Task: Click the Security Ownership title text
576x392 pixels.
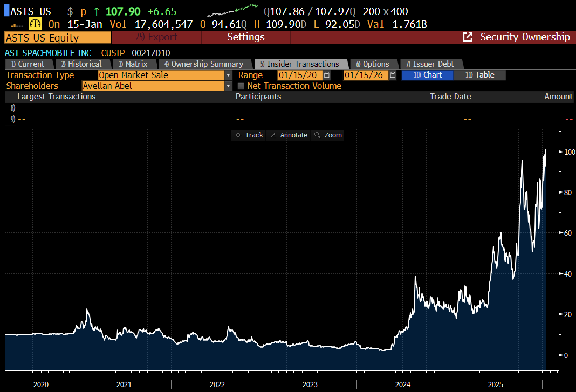Action: pyautogui.click(x=525, y=37)
